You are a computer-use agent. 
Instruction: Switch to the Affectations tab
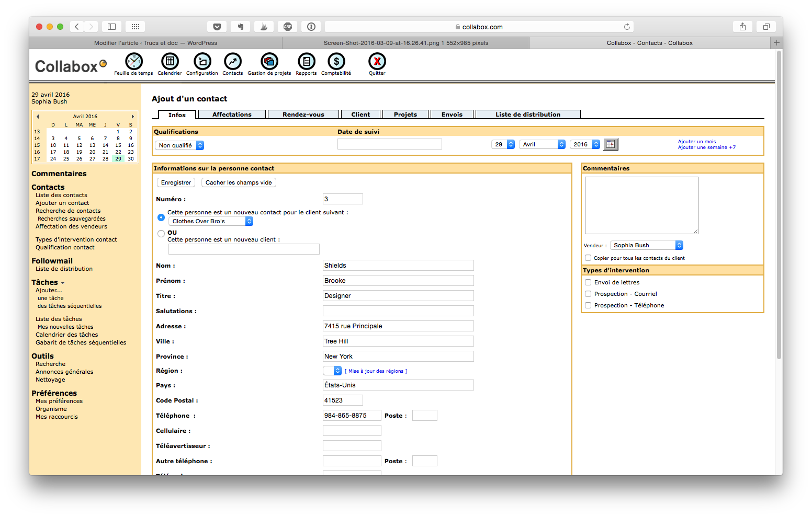[231, 114]
